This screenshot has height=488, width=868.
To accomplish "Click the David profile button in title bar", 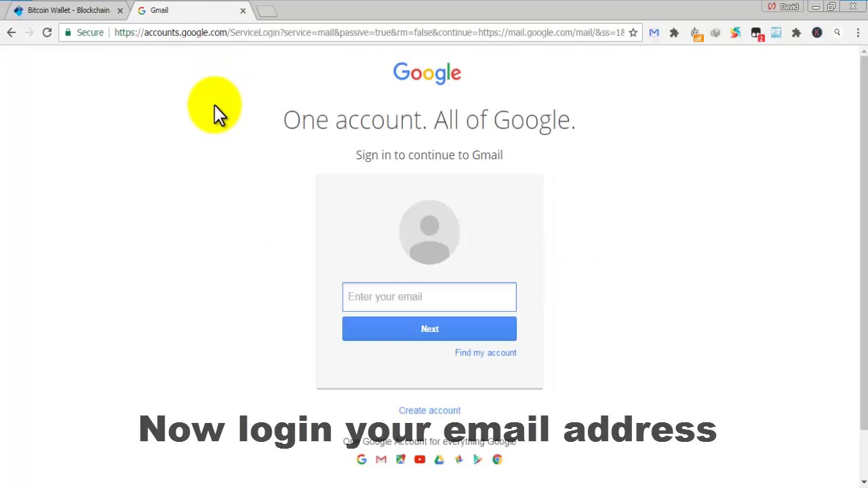I will [783, 7].
